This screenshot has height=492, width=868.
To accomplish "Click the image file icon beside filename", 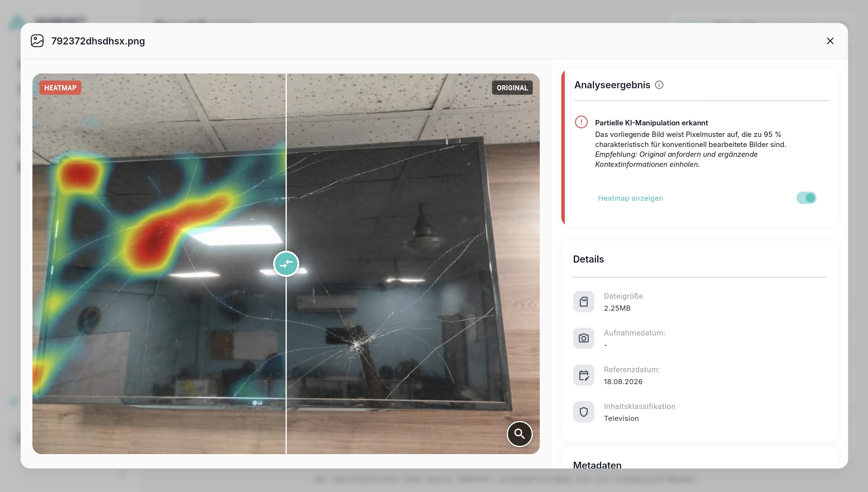I will pyautogui.click(x=37, y=41).
